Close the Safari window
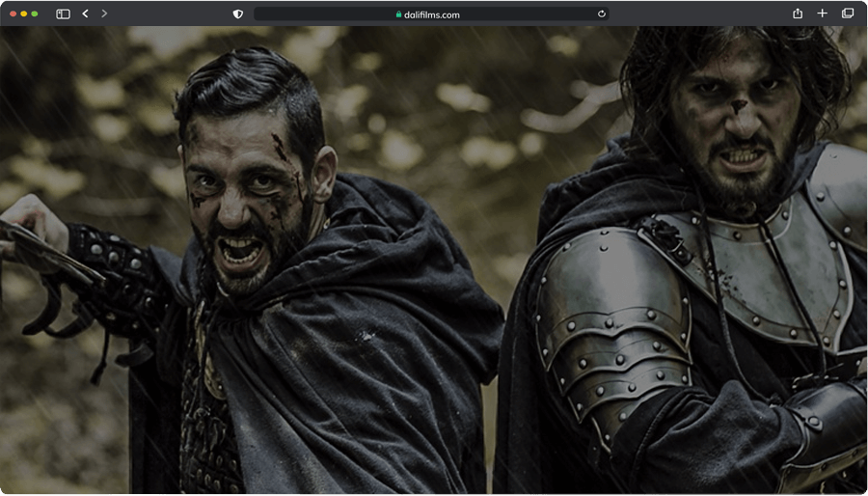The width and height of the screenshot is (868, 496). click(x=13, y=14)
